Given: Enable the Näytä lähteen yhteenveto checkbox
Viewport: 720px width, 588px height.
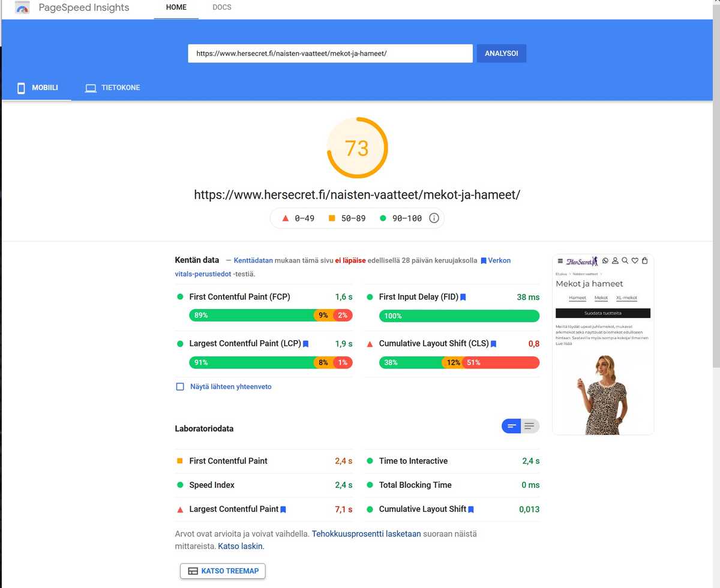Looking at the screenshot, I should tap(180, 387).
